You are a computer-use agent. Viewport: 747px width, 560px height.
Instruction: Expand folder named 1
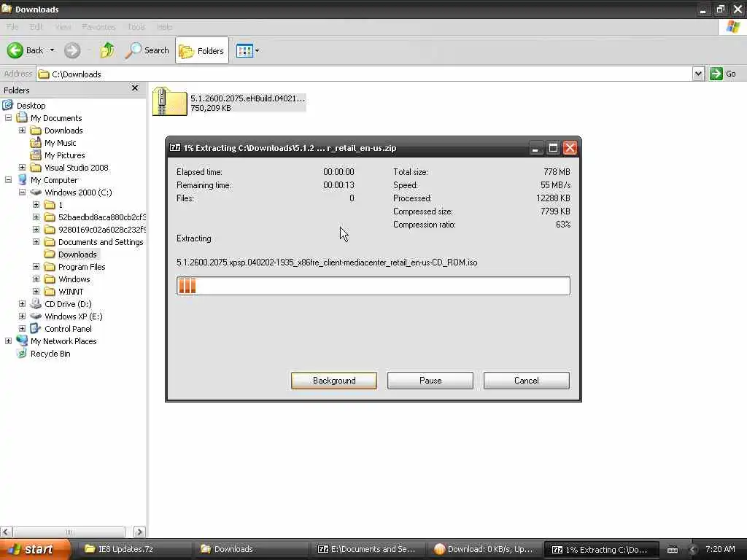36,204
